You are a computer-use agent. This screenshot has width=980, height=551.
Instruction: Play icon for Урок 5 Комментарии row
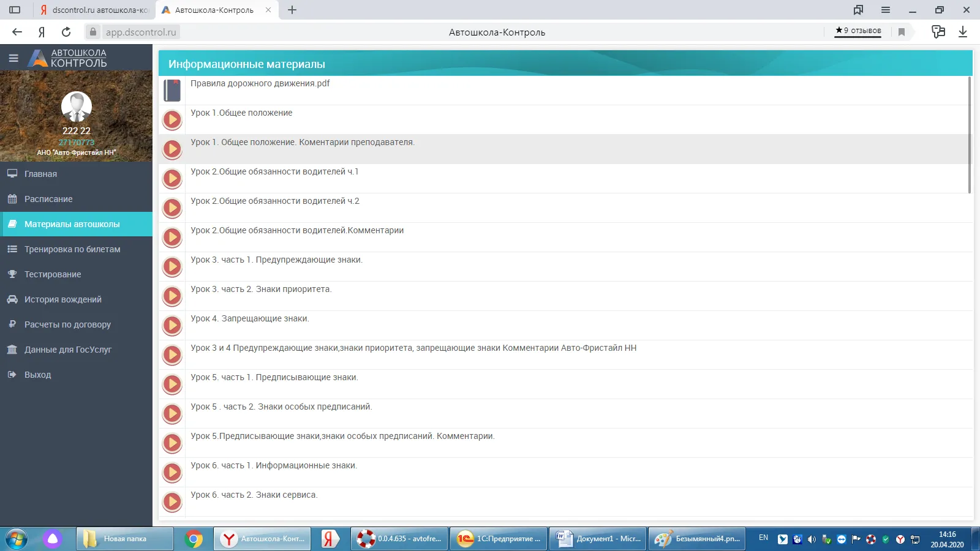[172, 443]
